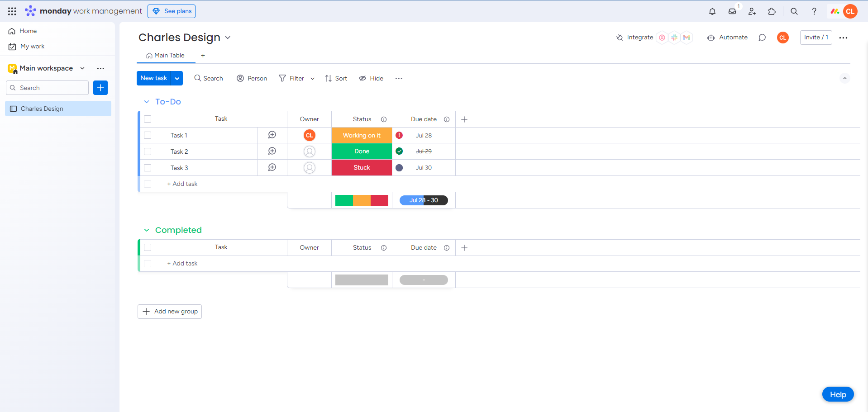
Task: Add a column to the To-Do group
Action: point(464,119)
